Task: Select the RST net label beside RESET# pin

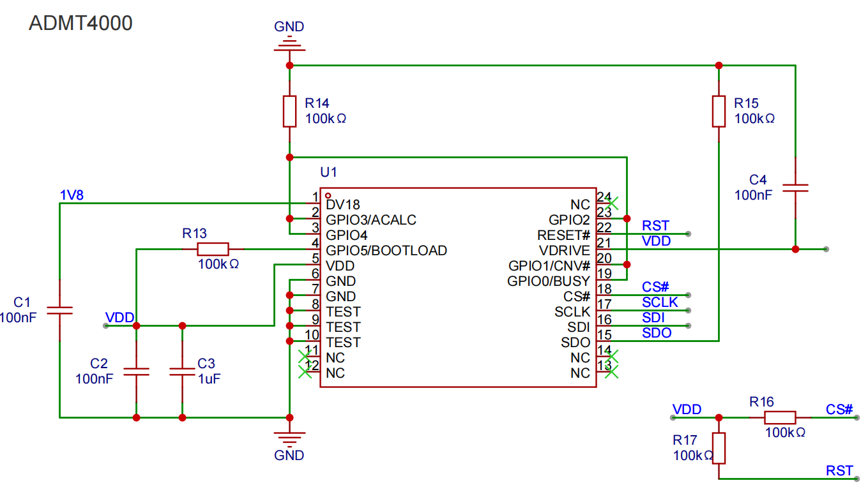Action: tap(656, 225)
